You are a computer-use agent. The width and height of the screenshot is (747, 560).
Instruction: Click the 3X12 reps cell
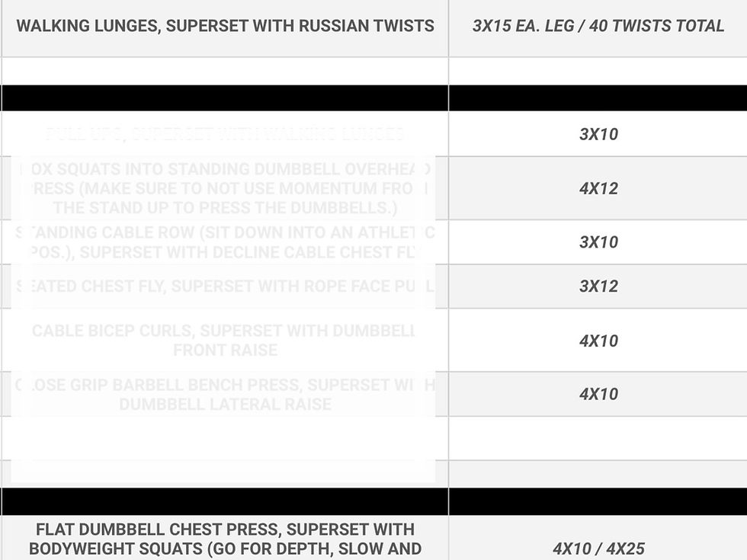(x=598, y=286)
